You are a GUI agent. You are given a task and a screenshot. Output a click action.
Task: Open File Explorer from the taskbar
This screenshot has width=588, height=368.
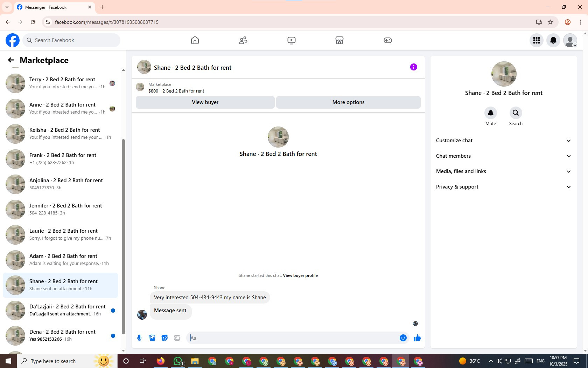pyautogui.click(x=195, y=361)
